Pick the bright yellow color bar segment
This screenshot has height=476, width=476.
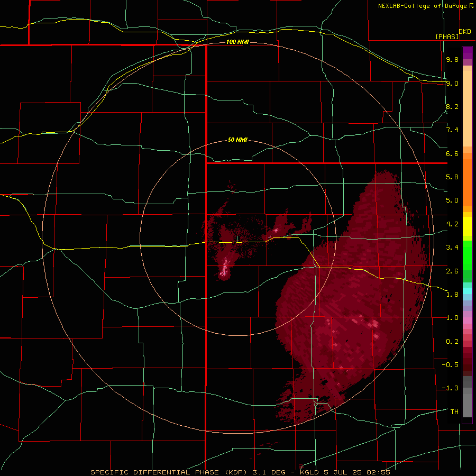tap(467, 226)
